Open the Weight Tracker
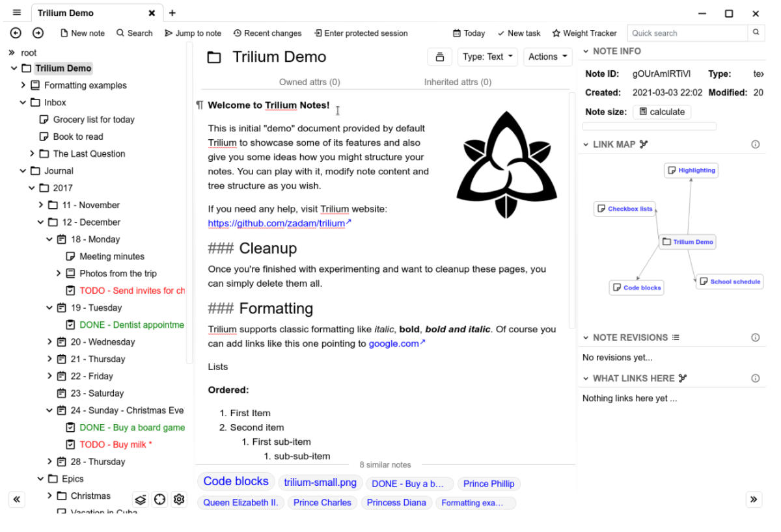The image size is (781, 532). 584,33
